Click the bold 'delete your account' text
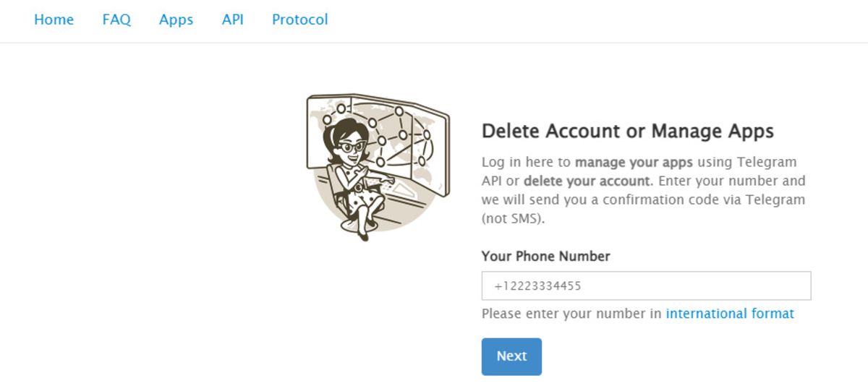Image resolution: width=868 pixels, height=386 pixels. click(x=587, y=181)
